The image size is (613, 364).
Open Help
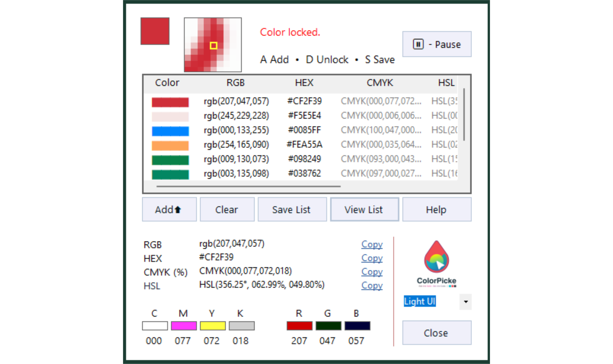(x=437, y=209)
